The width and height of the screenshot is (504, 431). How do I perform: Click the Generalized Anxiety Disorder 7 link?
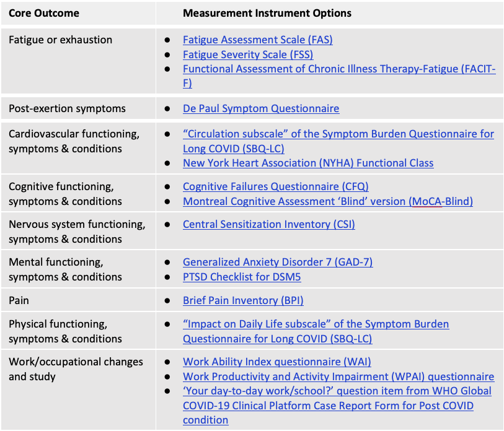pos(277,262)
